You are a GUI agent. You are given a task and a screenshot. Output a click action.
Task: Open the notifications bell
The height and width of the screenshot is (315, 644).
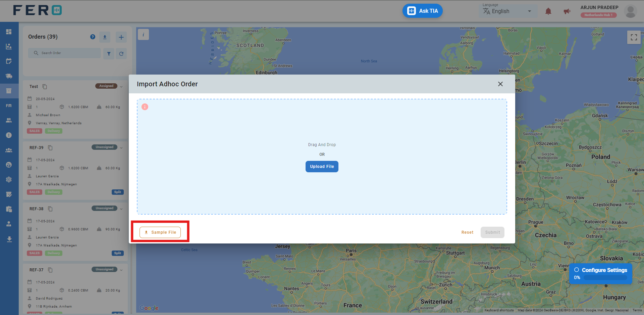pos(548,11)
